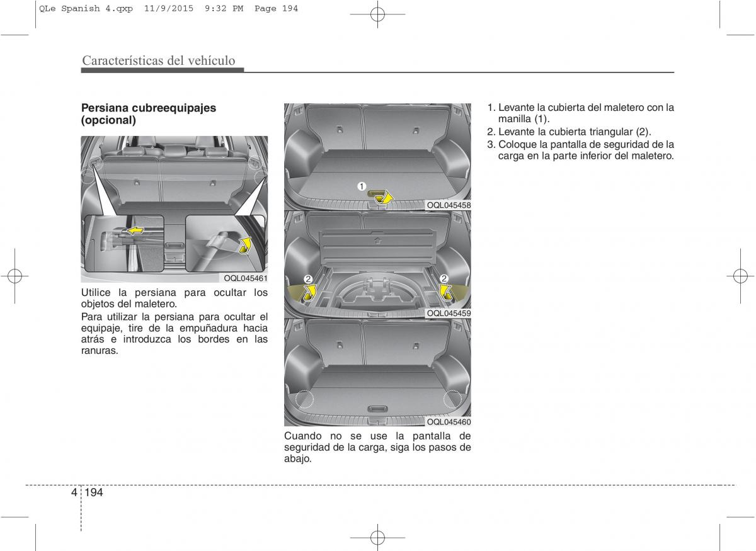The width and height of the screenshot is (756, 551).
Task: Click page number 194
Action: [93, 492]
